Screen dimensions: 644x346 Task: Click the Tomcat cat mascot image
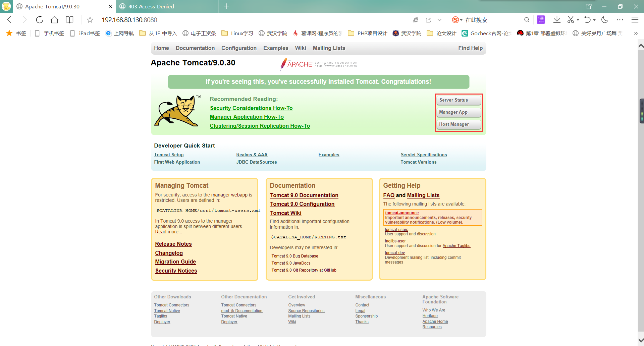pos(177,111)
